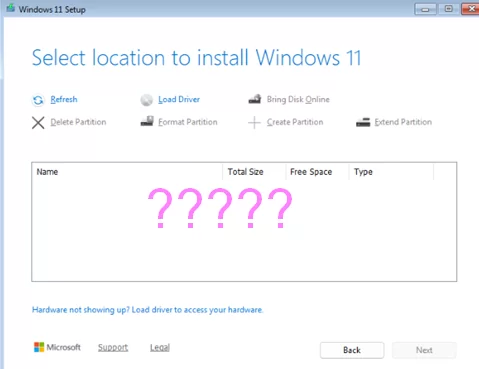The width and height of the screenshot is (479, 369).
Task: Click the Refresh link text
Action: click(64, 99)
